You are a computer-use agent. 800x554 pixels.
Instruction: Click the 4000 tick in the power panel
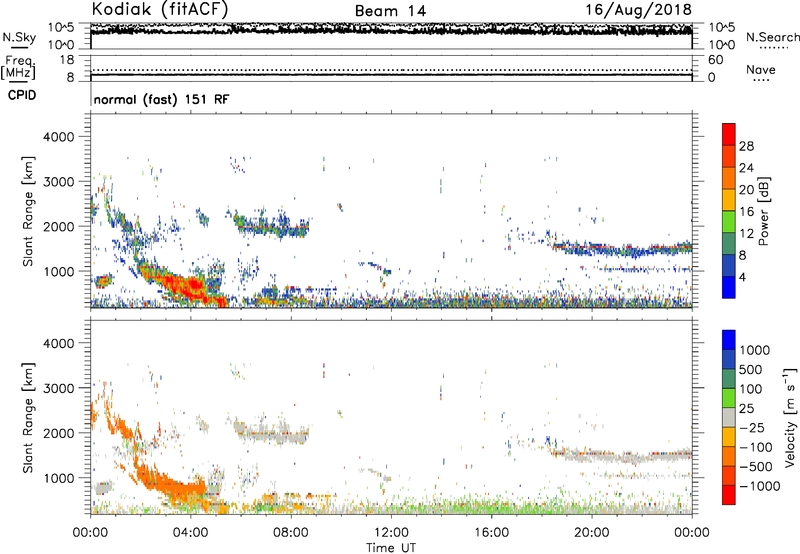pyautogui.click(x=58, y=137)
